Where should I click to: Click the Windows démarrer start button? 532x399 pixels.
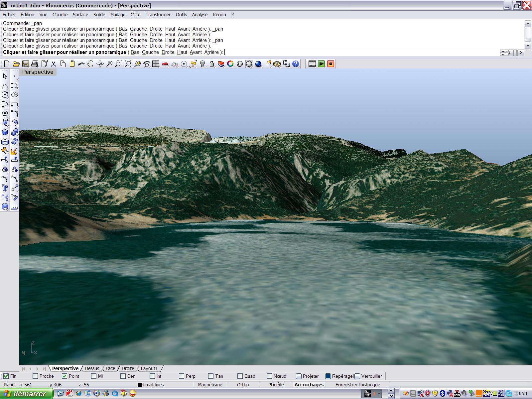(26, 394)
